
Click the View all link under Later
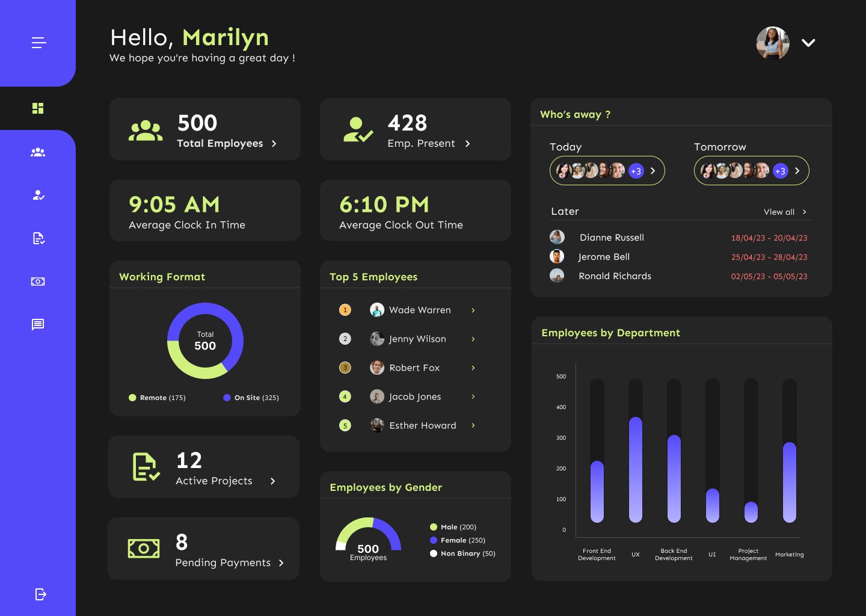click(780, 211)
